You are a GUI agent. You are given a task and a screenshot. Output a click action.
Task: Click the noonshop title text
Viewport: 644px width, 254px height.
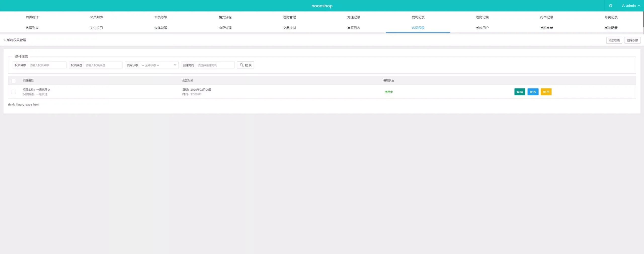tap(322, 6)
